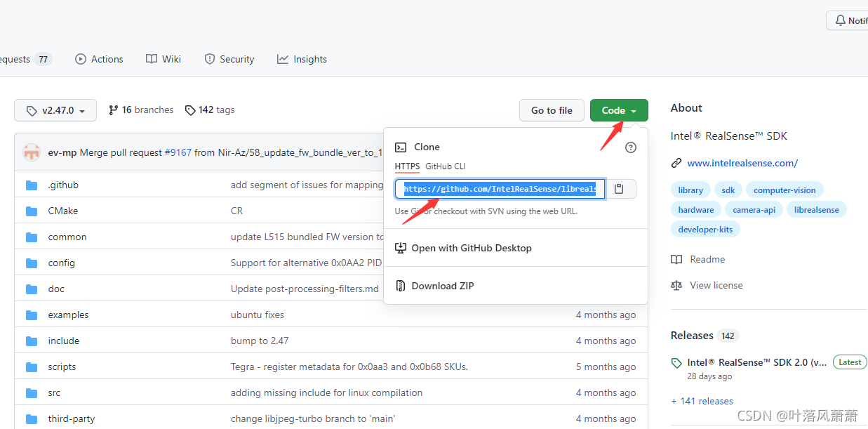Select the librealsense topic tag

[817, 209]
